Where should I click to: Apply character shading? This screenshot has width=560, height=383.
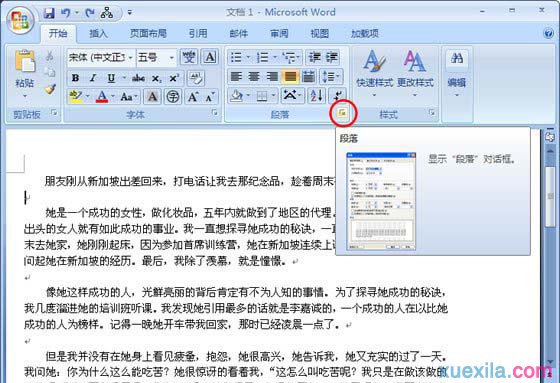point(152,96)
